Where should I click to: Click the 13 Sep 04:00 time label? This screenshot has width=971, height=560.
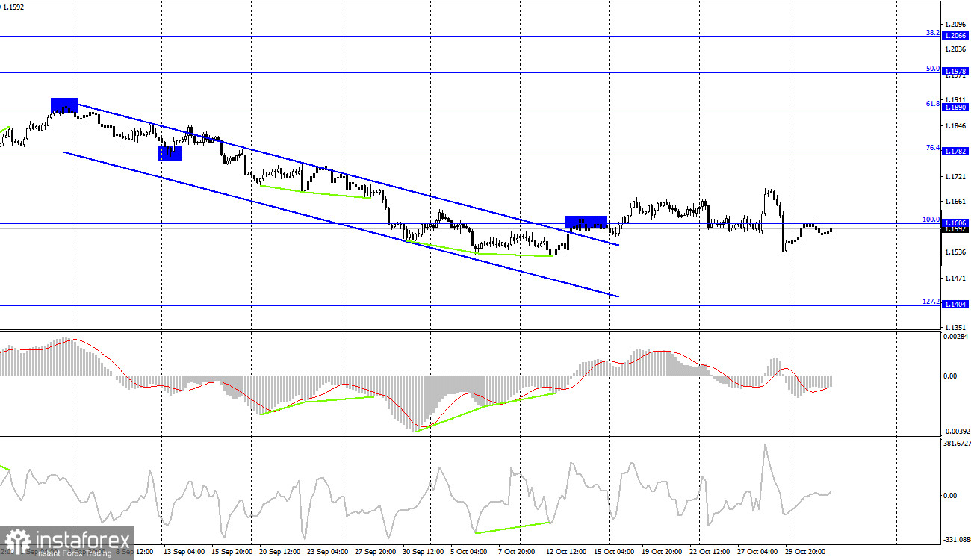(184, 552)
